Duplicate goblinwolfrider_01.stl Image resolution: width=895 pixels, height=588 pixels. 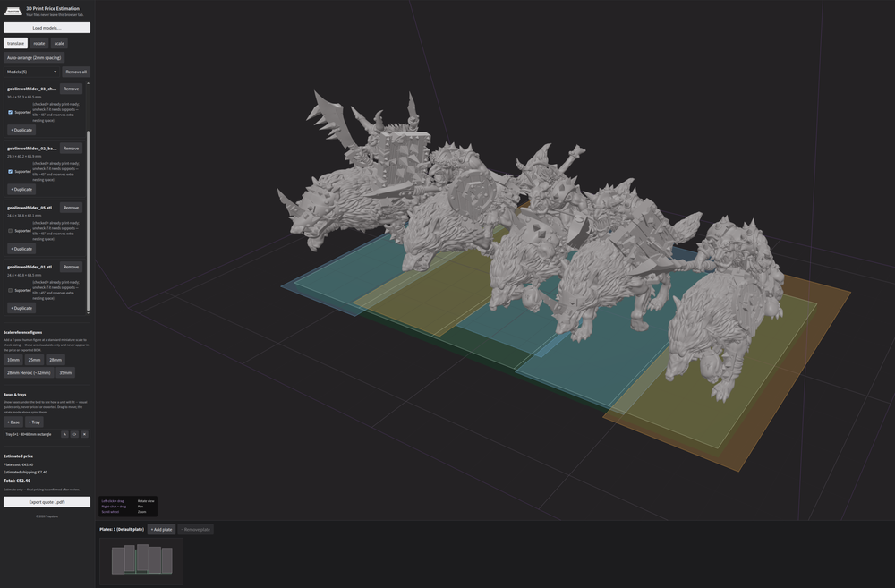click(21, 308)
